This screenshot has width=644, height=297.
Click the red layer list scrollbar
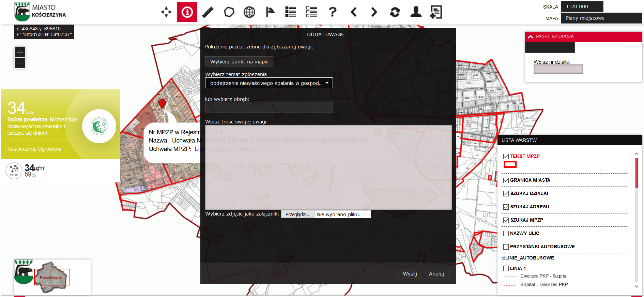636,173
